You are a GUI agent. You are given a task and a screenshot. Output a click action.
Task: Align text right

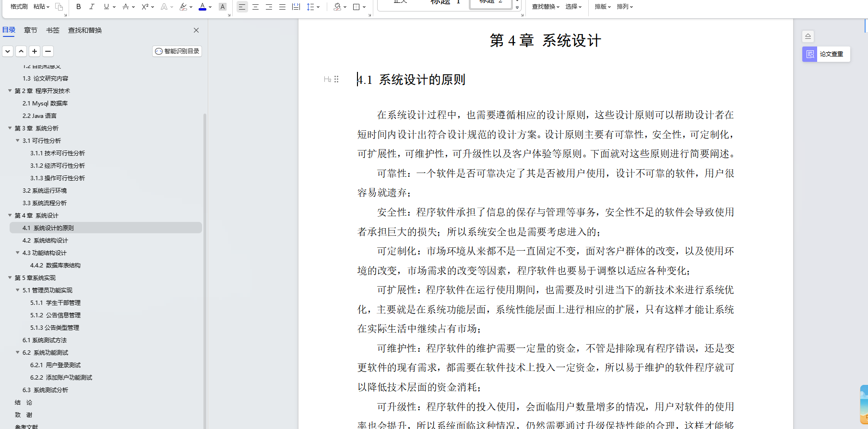[x=269, y=7]
